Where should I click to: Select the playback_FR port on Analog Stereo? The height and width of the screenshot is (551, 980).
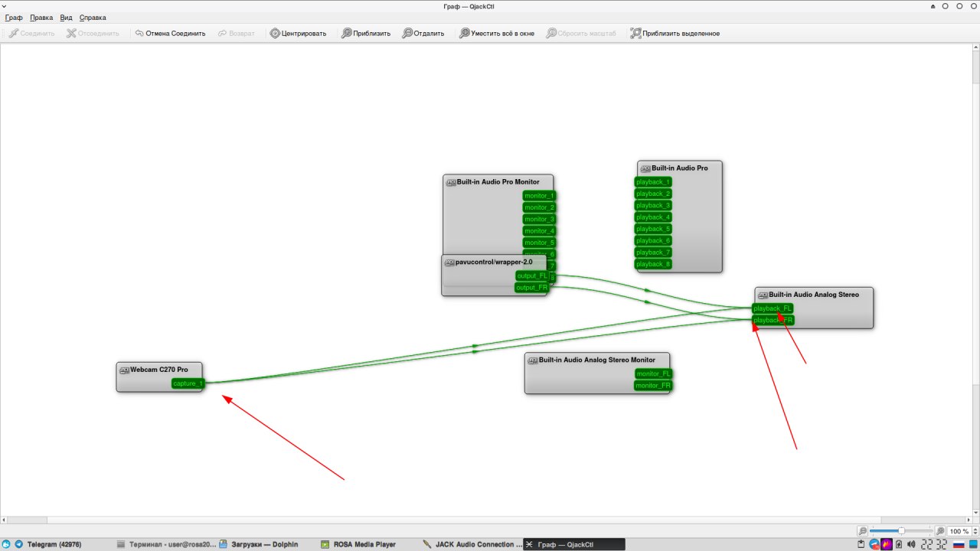(773, 321)
